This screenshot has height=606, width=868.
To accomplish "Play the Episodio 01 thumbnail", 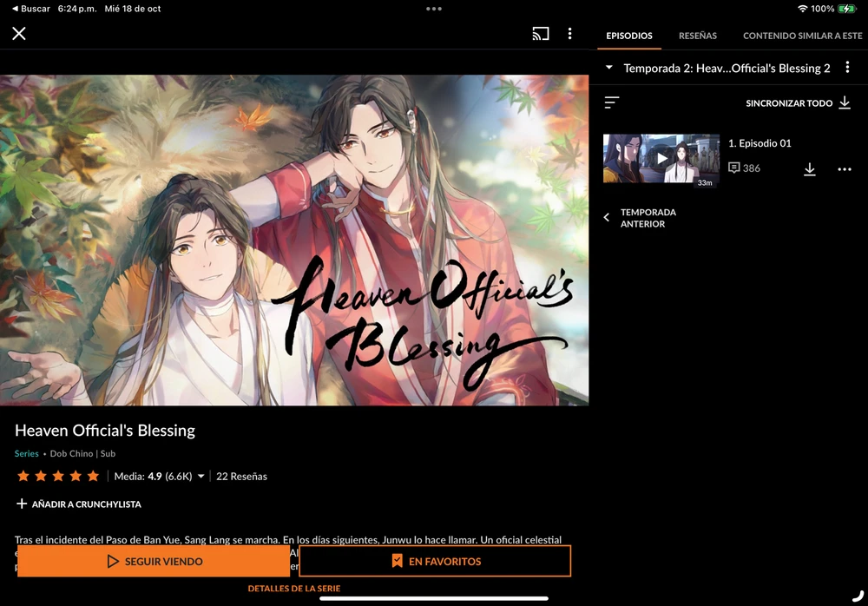I will click(x=661, y=159).
